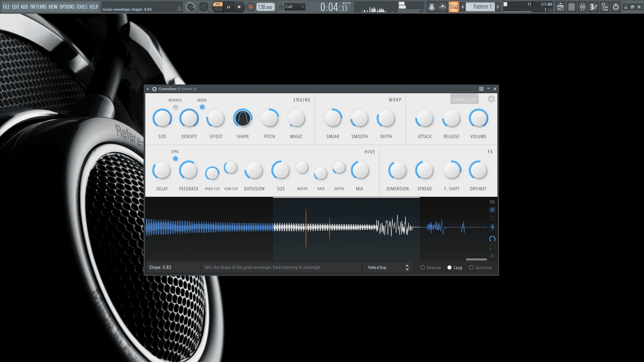Enable the Quantize radio option

(480, 267)
